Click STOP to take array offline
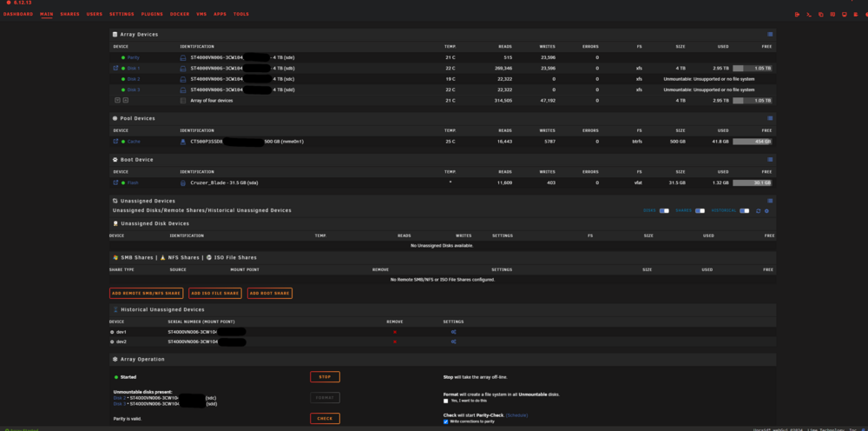868x431 pixels. pos(325,377)
